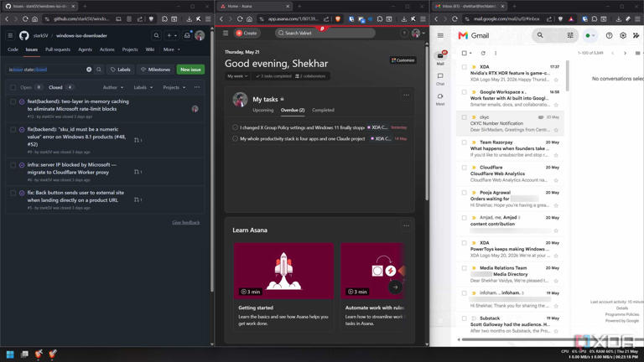Tick checkbox for Google Workspace email

(464, 92)
